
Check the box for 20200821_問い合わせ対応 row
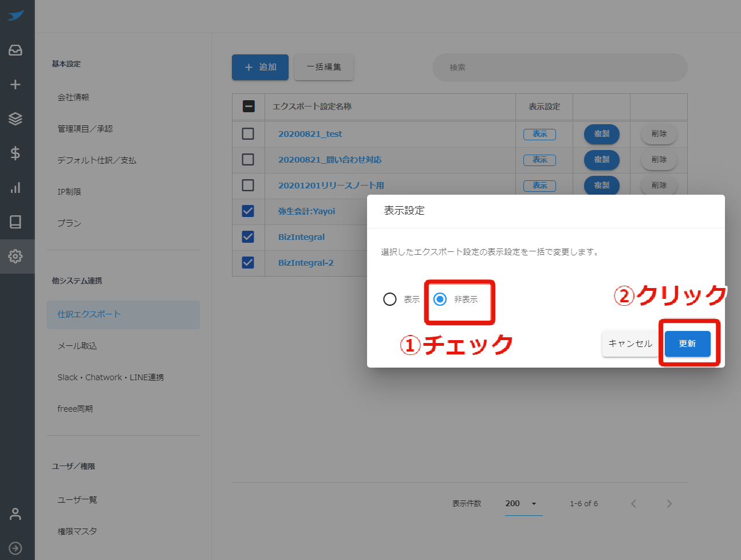pyautogui.click(x=248, y=159)
